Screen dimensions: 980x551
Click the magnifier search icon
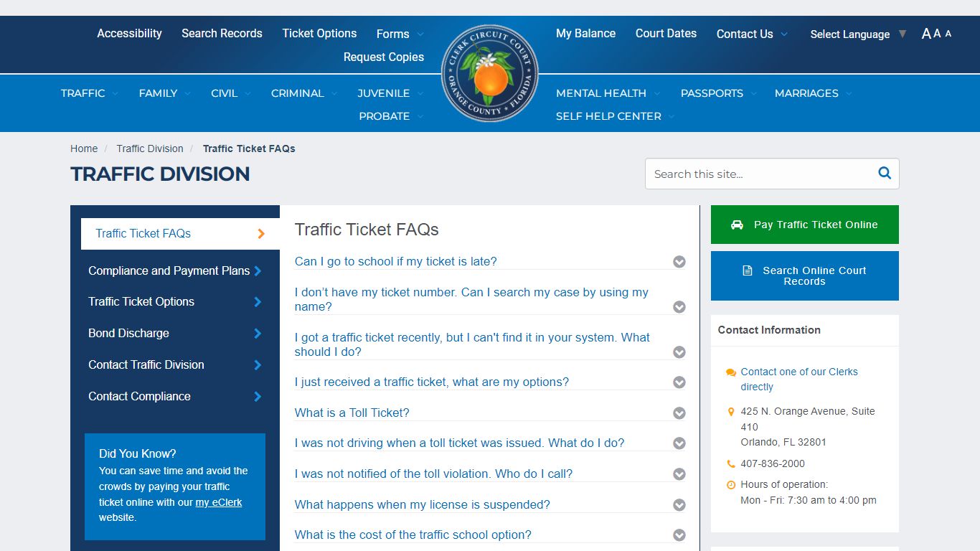click(x=885, y=173)
